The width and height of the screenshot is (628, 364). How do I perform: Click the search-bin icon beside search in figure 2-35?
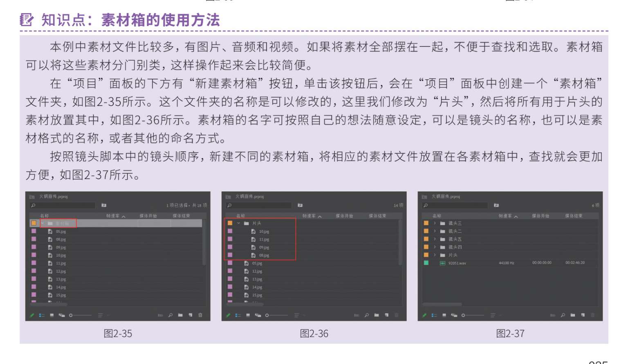click(x=104, y=205)
